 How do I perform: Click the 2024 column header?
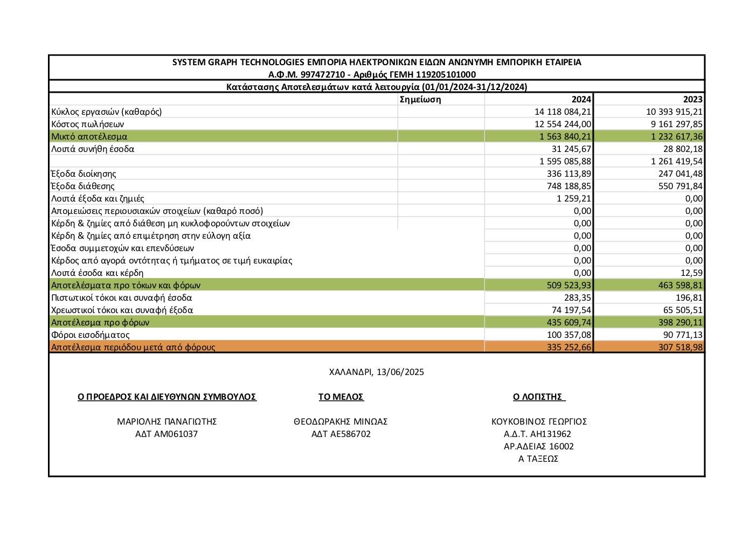(x=581, y=99)
